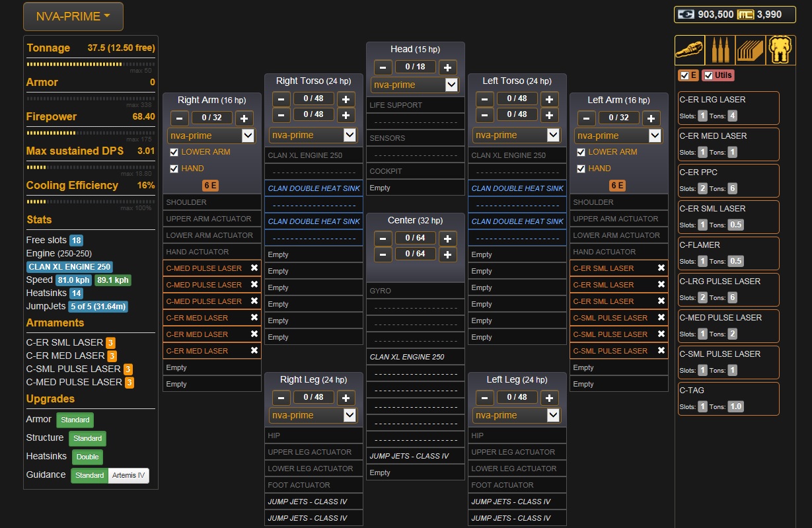Viewport: 812px width, 528px height.
Task: Decrease Right Leg armor with minus
Action: 281,398
